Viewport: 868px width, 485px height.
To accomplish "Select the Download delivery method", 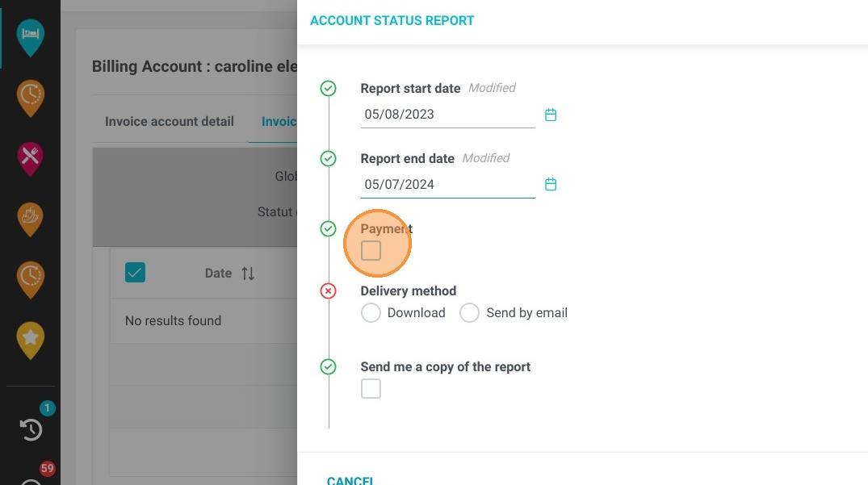I will click(x=371, y=312).
